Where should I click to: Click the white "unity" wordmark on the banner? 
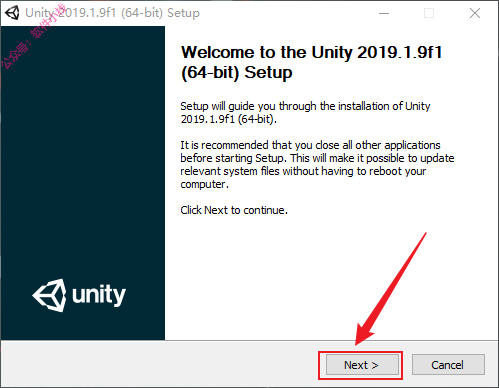(x=99, y=295)
